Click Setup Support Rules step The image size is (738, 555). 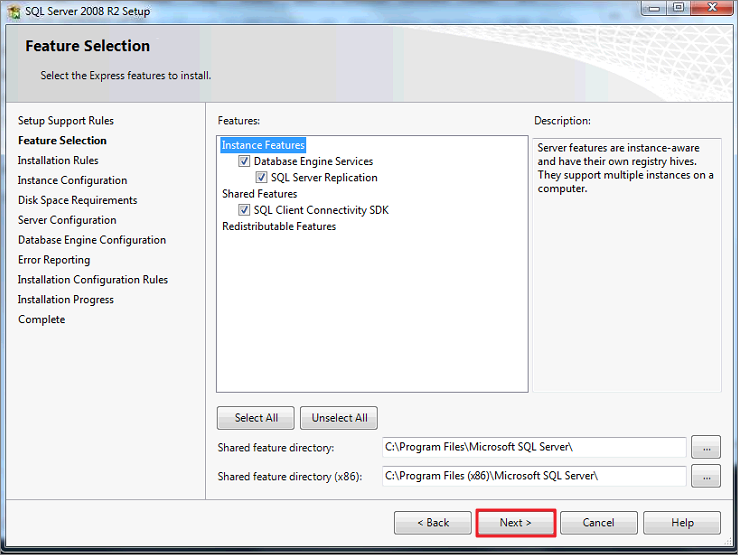66,121
